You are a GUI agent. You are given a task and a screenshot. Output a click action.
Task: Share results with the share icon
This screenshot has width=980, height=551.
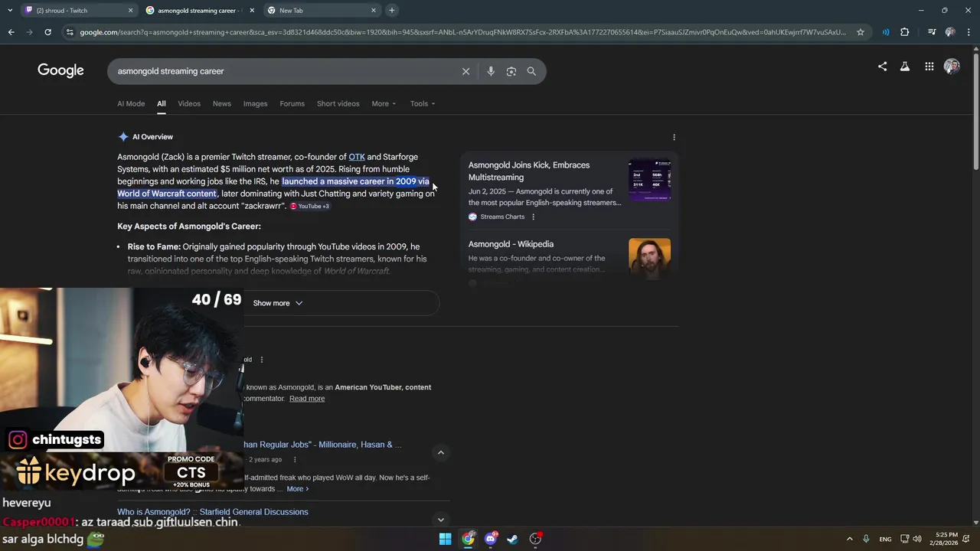pyautogui.click(x=882, y=67)
